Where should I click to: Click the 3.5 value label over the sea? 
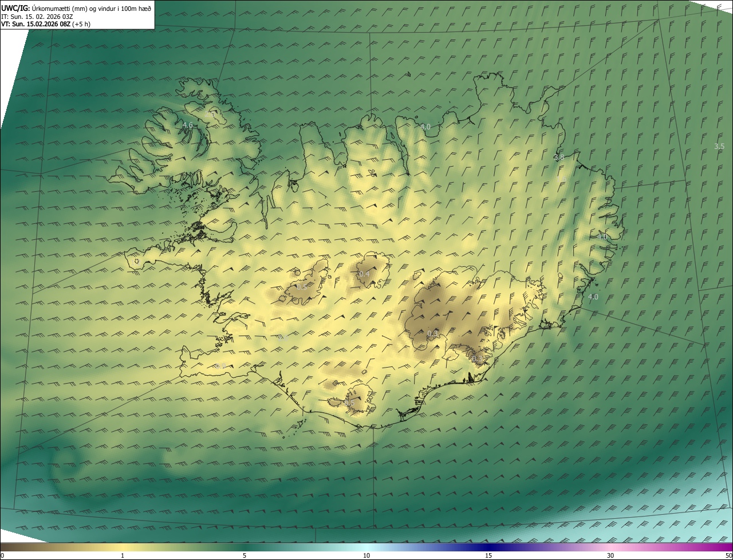tap(719, 147)
